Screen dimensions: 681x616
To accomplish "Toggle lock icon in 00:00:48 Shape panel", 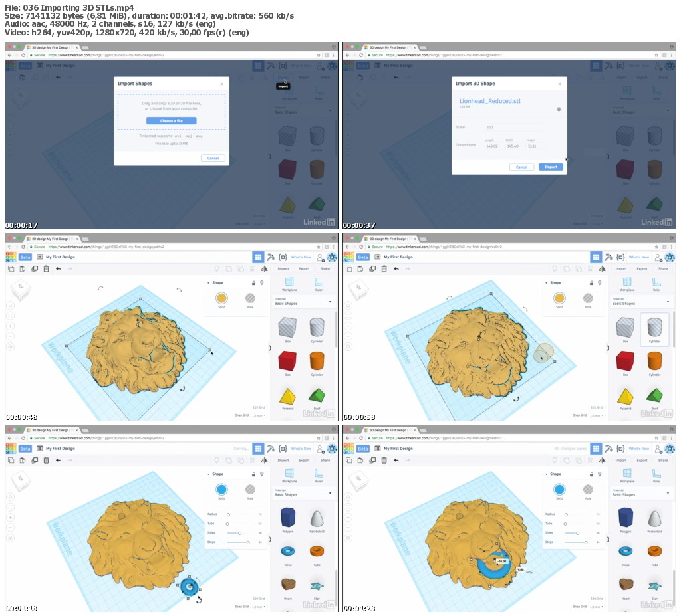I will pos(253,283).
